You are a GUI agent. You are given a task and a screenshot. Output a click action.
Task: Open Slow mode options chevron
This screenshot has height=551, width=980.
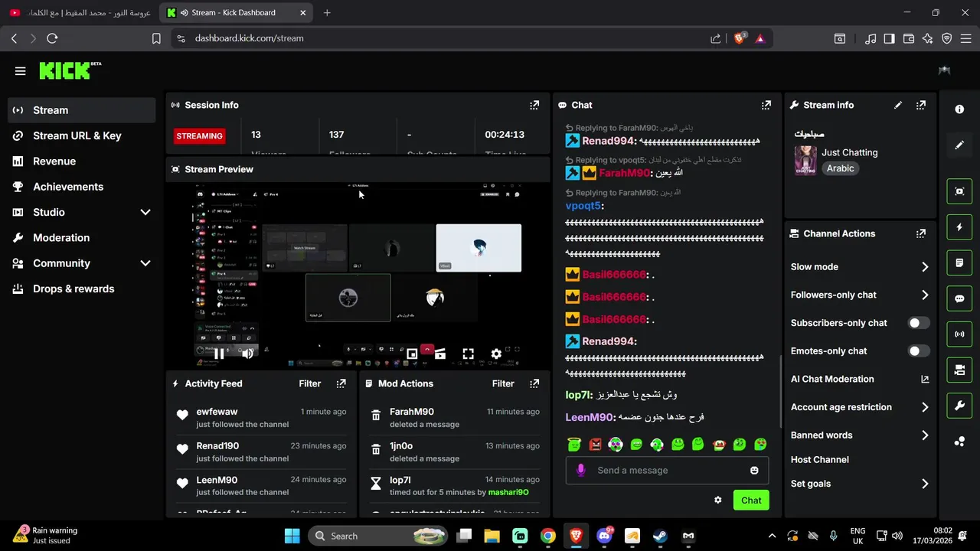tap(925, 267)
